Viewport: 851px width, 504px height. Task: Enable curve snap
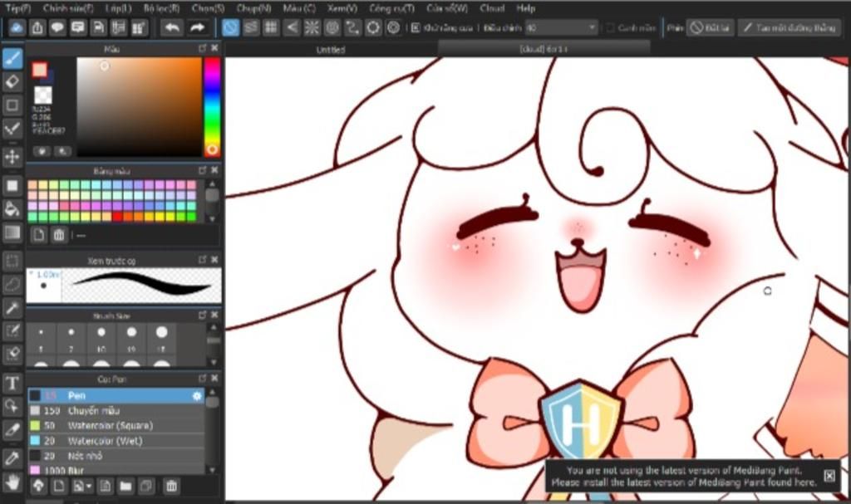pos(352,27)
